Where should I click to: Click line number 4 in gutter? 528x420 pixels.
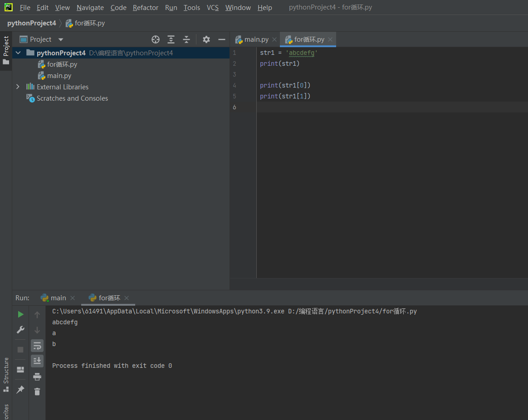235,85
